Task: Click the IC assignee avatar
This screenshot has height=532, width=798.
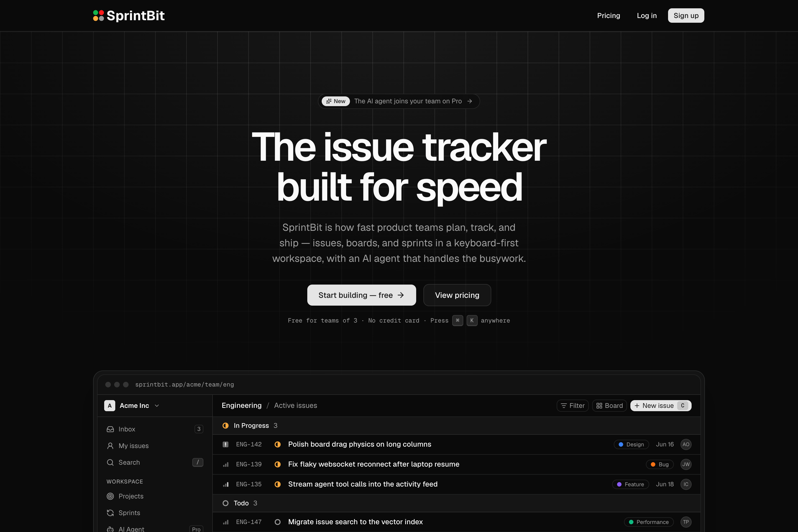Action: tap(686, 485)
